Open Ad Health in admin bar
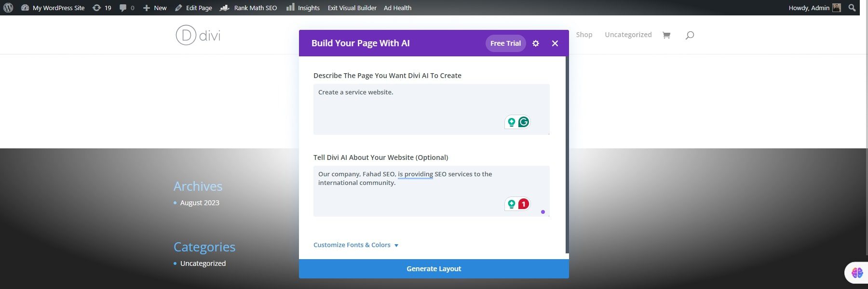868x289 pixels. pos(397,8)
